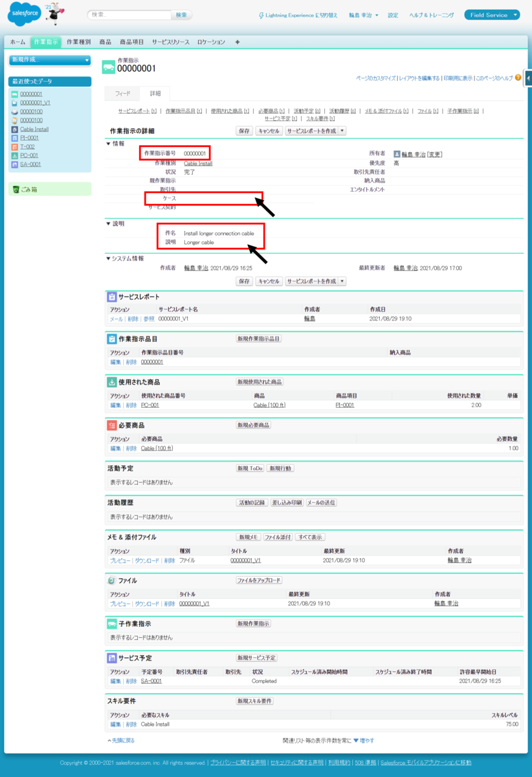Click ダウンロード in the メモ & 添付ファイル row
This screenshot has height=777, width=532.
point(147,561)
